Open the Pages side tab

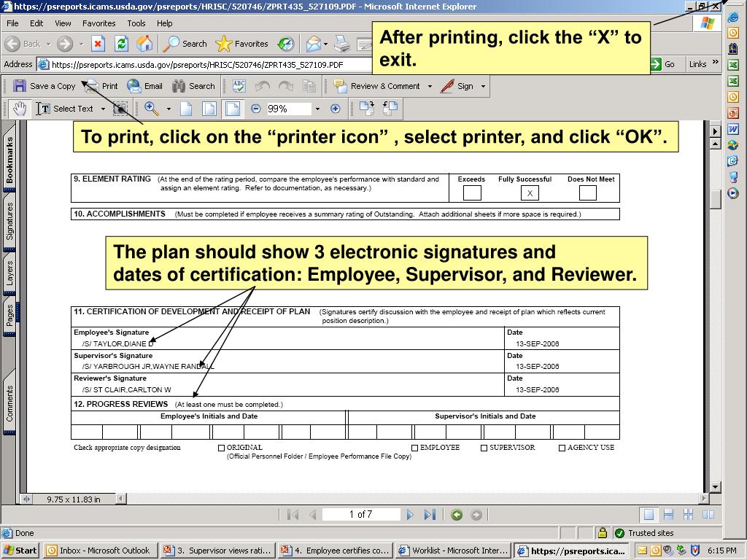tap(9, 315)
